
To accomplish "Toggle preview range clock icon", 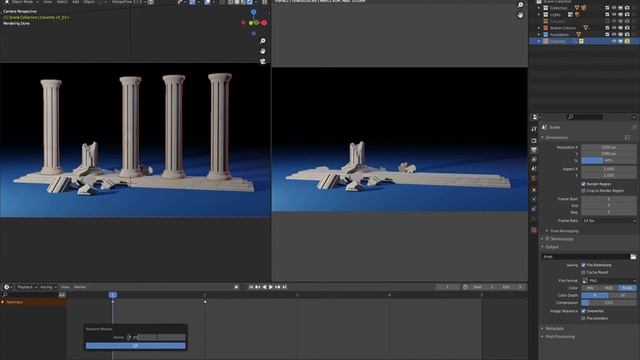I will tap(465, 287).
